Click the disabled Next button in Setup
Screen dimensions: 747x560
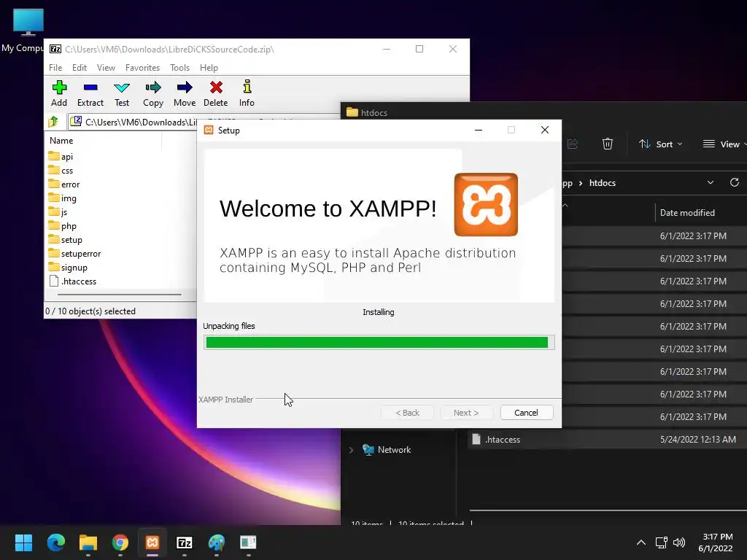pyautogui.click(x=466, y=413)
